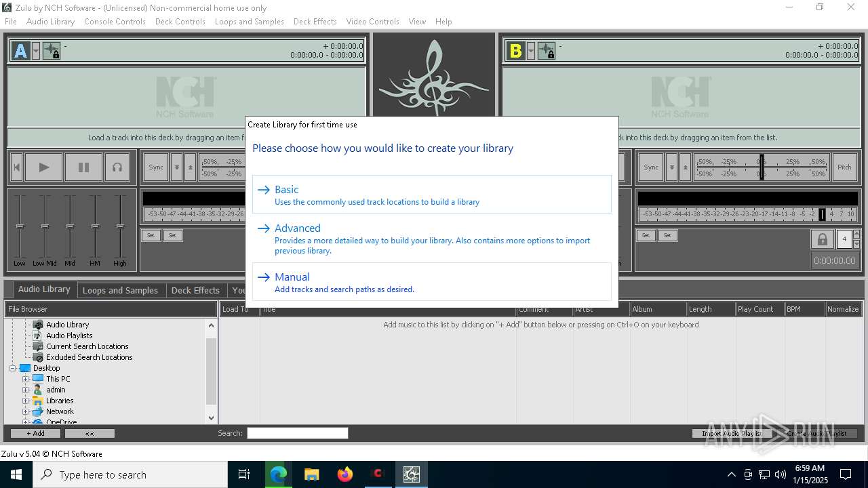Open the Video Controls menu

(x=372, y=22)
